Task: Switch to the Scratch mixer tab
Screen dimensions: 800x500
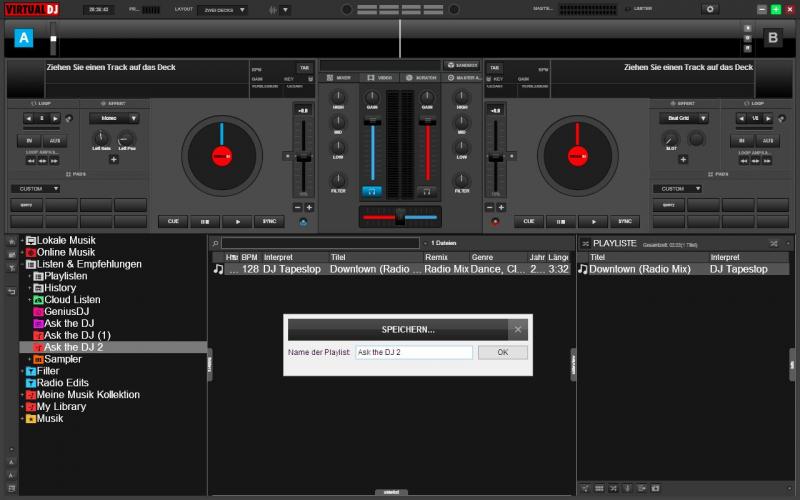Action: (x=422, y=77)
